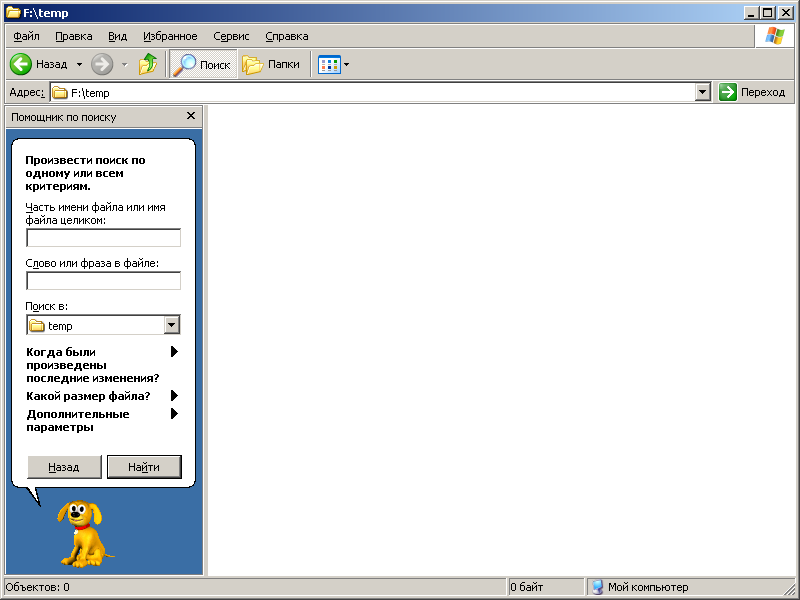The height and width of the screenshot is (600, 800).
Task: Click the address bar folder icon
Action: pos(60,92)
